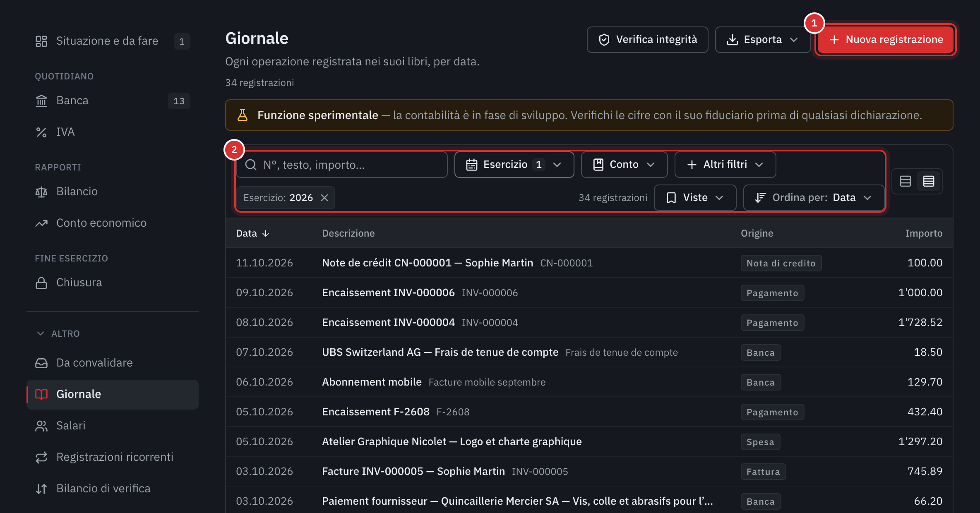Click the trend line icon for Conto economico
The image size is (980, 513).
coord(41,223)
